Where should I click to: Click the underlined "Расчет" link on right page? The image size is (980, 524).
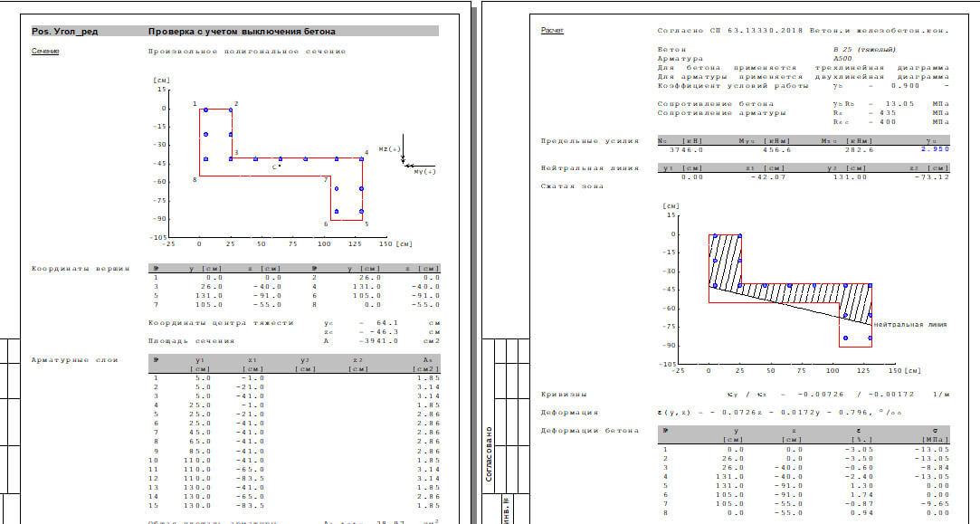pyautogui.click(x=552, y=30)
